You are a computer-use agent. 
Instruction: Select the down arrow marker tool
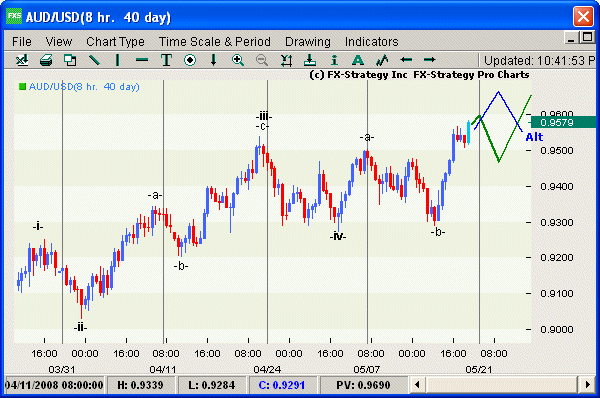pyautogui.click(x=214, y=60)
